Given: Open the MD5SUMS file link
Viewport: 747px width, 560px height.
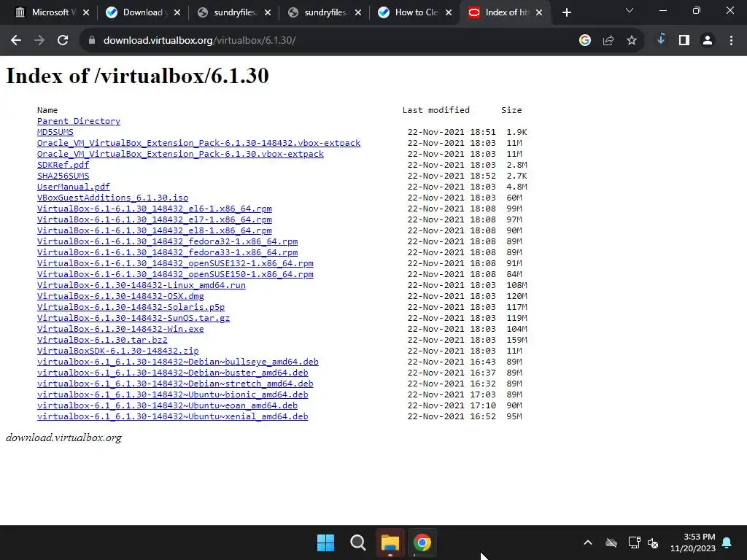Looking at the screenshot, I should tap(55, 132).
